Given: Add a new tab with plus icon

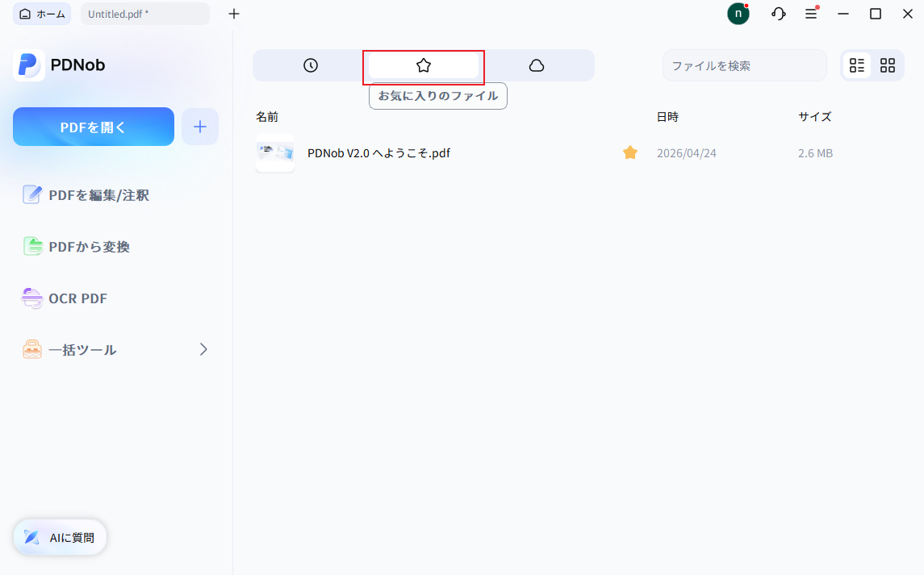Looking at the screenshot, I should coord(234,14).
